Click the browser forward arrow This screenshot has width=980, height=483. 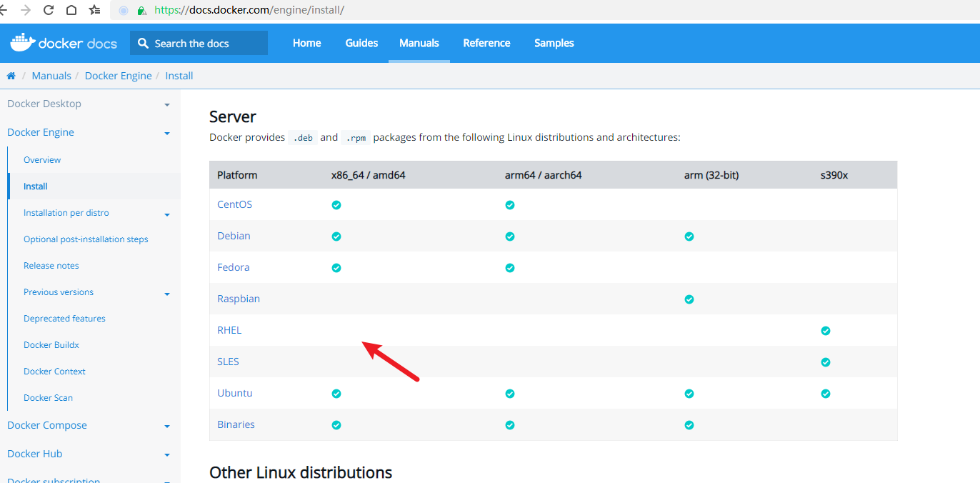[x=26, y=10]
